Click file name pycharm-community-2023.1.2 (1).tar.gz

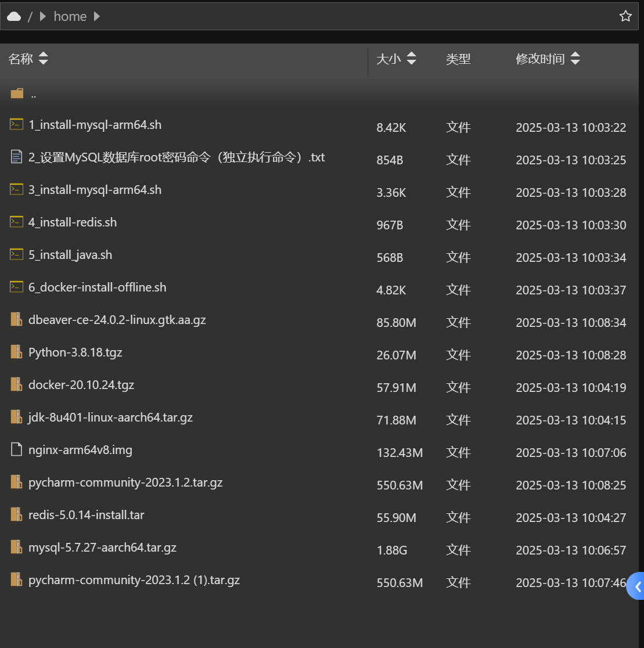point(134,580)
